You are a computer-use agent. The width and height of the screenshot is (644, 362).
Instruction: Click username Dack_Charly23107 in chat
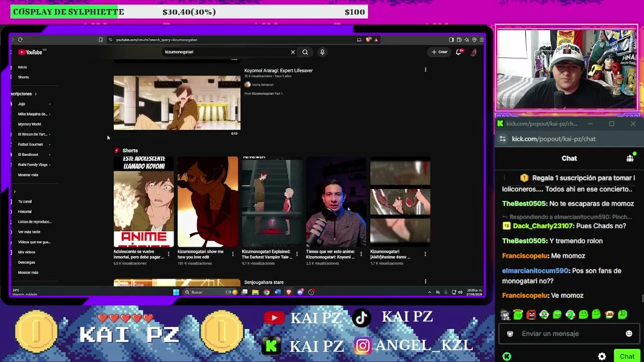543,226
